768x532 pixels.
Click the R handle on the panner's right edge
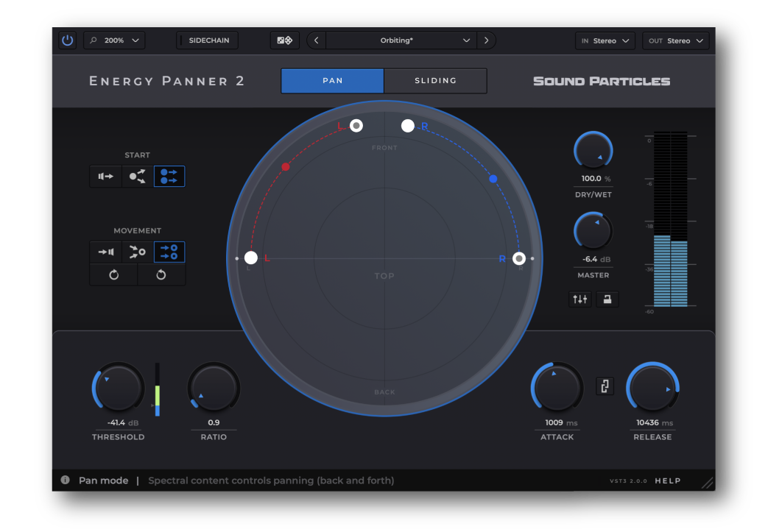point(518,258)
